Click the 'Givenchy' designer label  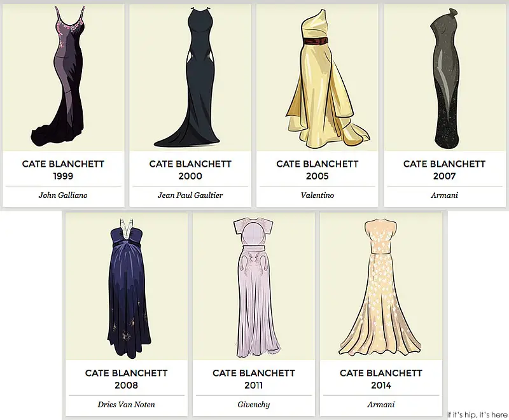point(253,405)
